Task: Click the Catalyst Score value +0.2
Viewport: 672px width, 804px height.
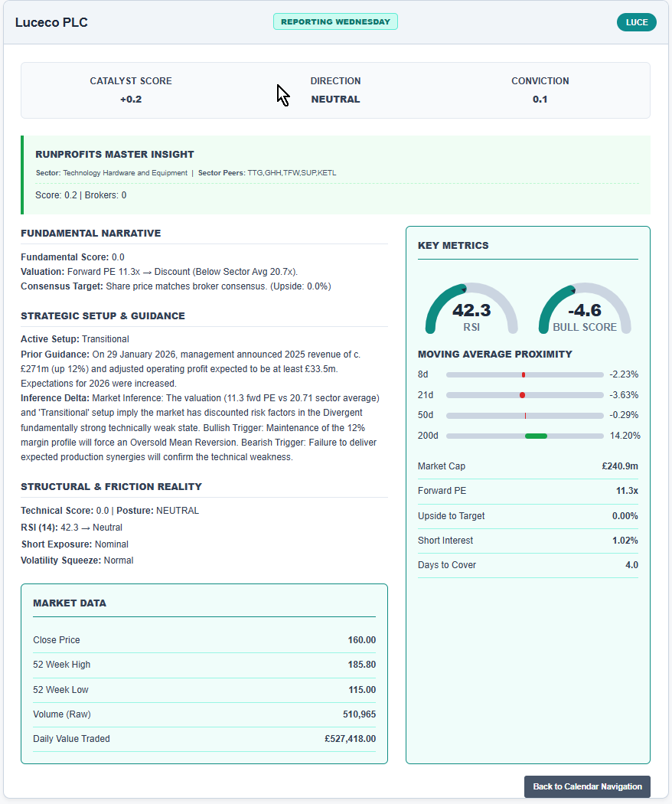Action: tap(131, 100)
